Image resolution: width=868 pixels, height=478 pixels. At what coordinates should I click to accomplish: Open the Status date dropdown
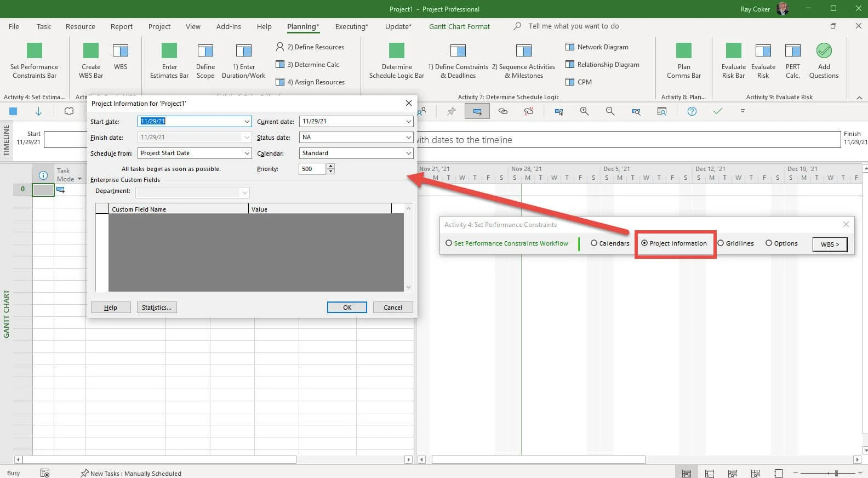[409, 137]
